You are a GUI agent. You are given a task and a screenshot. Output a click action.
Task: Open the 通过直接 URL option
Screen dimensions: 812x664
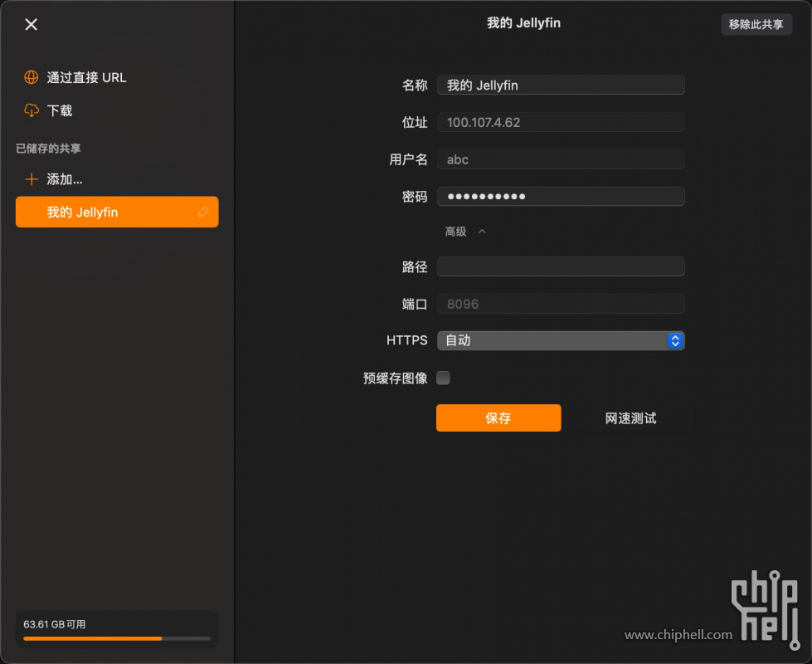pos(86,77)
